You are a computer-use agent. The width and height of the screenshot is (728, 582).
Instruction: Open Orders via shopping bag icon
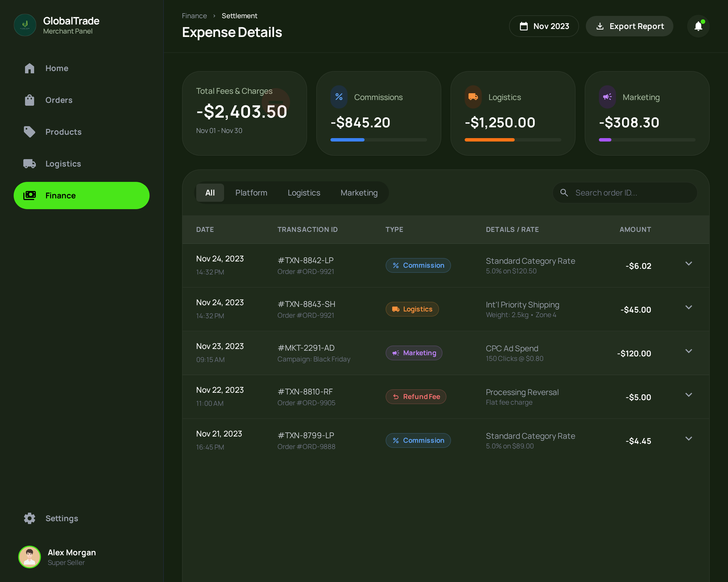coord(29,100)
